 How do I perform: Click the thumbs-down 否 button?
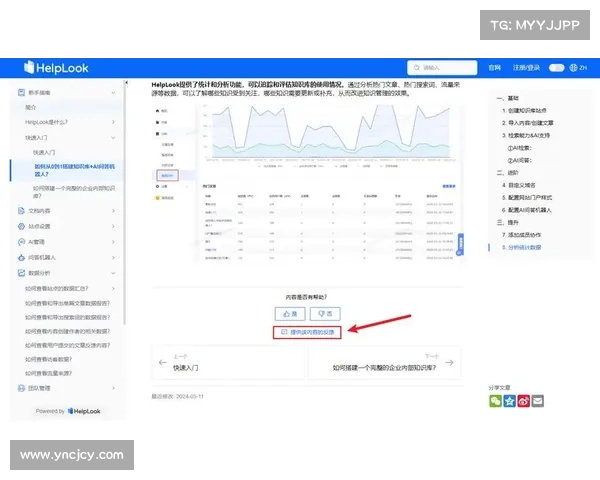pos(326,313)
